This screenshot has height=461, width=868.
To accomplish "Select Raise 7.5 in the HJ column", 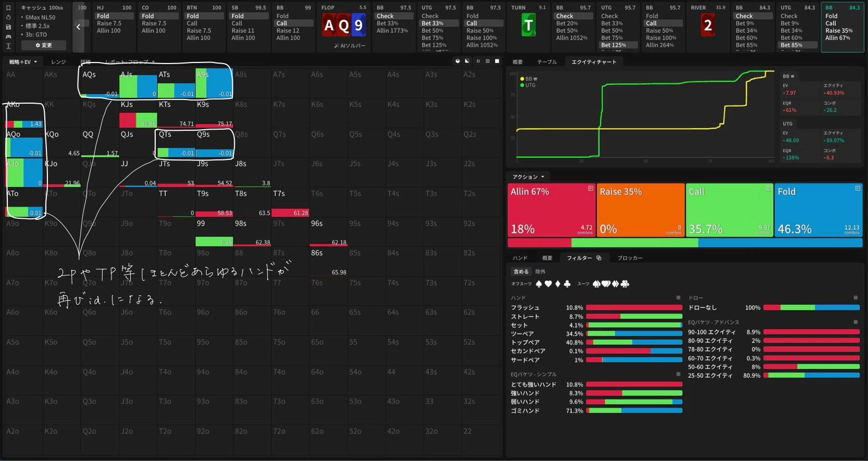I will tap(109, 23).
